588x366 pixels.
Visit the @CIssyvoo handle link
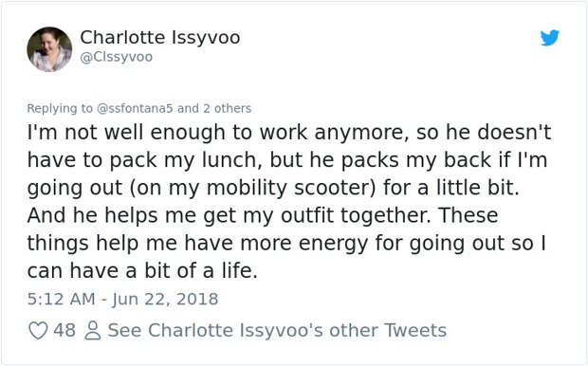[x=117, y=57]
